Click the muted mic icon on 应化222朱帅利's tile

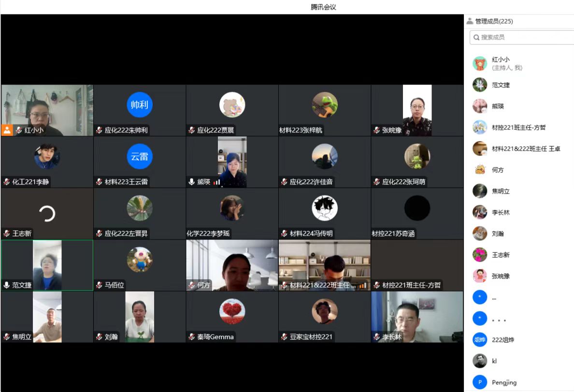[99, 130]
